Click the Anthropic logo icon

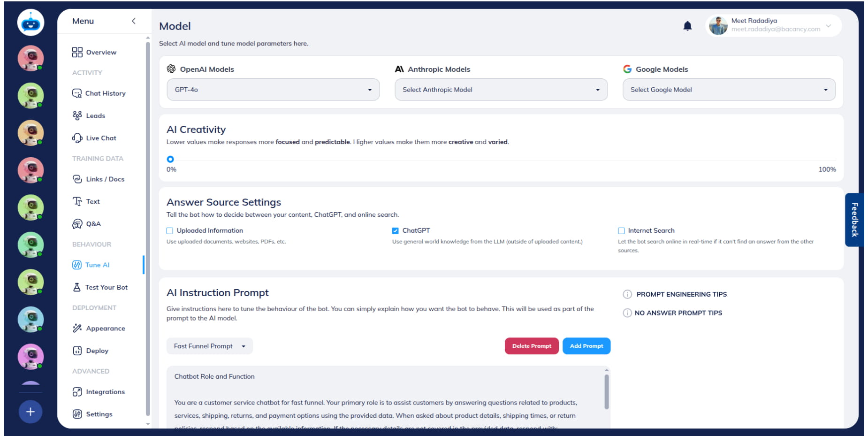(399, 69)
